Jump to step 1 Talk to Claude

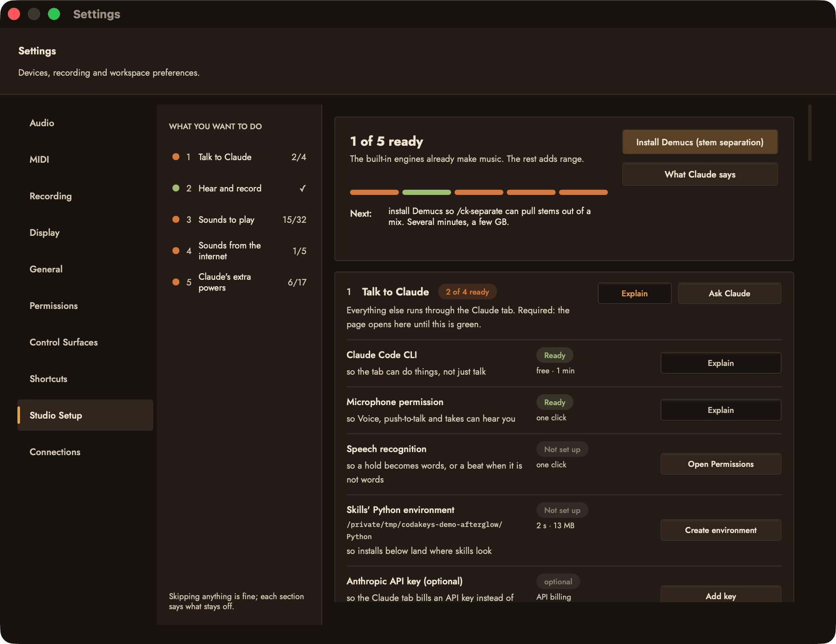point(239,157)
